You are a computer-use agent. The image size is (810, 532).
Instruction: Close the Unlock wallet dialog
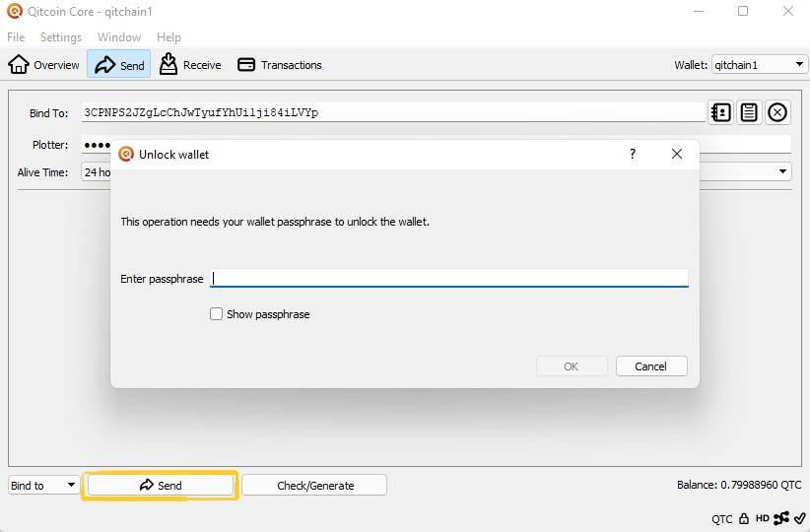[x=677, y=154]
